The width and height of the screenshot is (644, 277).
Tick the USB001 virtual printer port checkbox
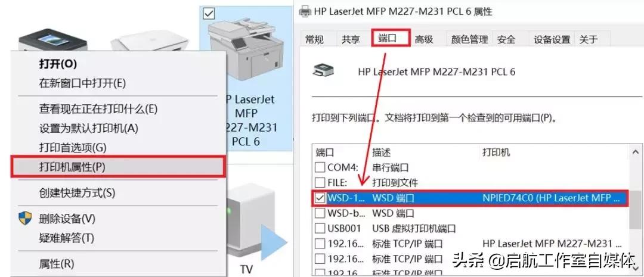tap(320, 228)
